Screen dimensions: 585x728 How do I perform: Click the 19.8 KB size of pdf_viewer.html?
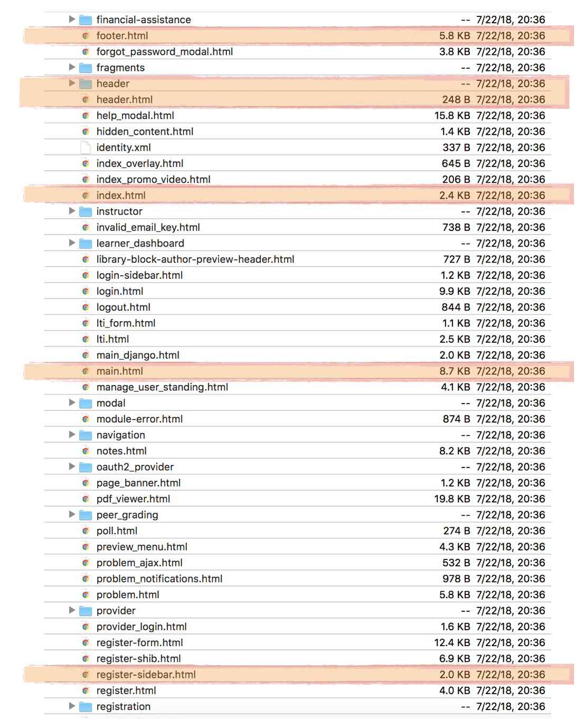[452, 499]
